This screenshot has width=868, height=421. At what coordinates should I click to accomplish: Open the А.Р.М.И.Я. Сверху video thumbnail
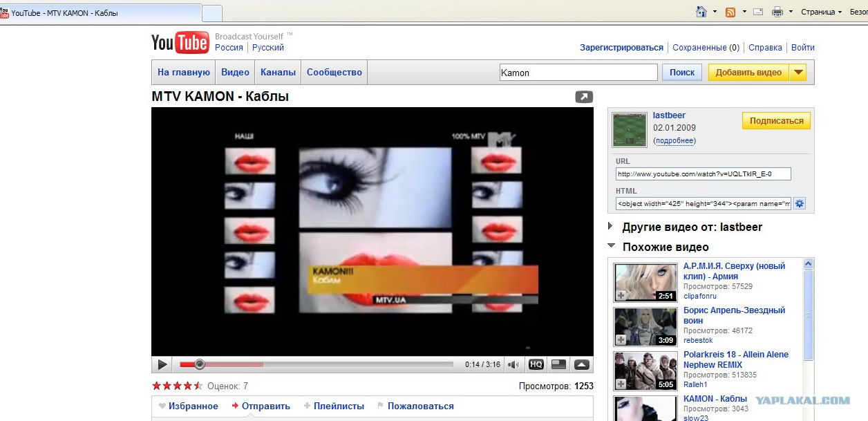pyautogui.click(x=645, y=282)
